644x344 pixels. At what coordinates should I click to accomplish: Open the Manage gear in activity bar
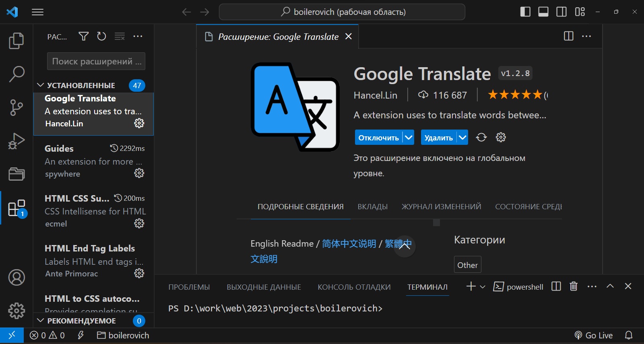pyautogui.click(x=17, y=311)
